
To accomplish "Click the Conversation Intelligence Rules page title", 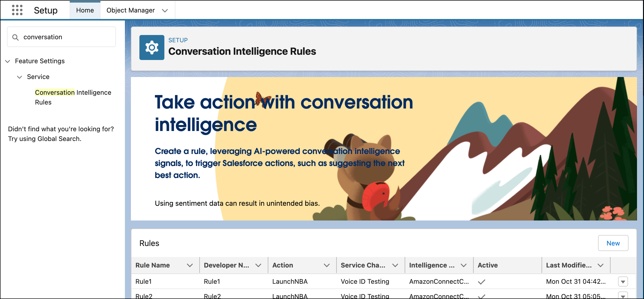I will point(242,51).
